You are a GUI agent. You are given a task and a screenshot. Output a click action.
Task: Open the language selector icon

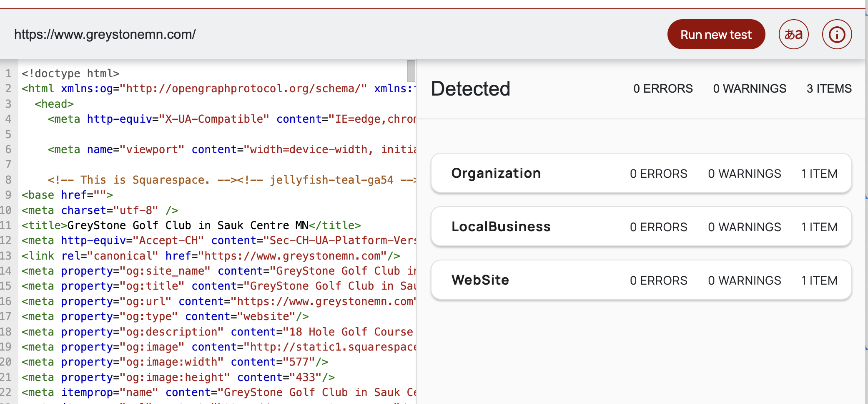(x=793, y=34)
